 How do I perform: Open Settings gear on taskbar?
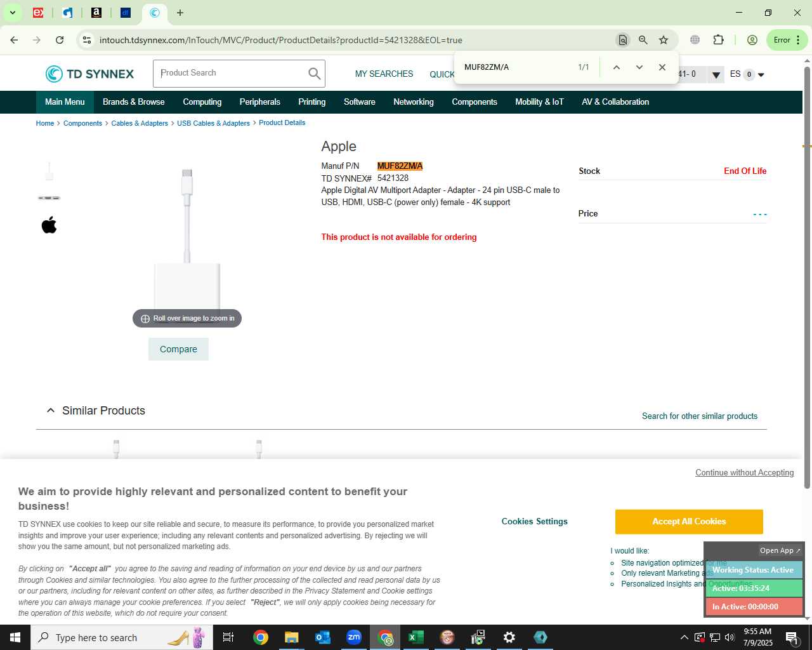click(x=509, y=637)
